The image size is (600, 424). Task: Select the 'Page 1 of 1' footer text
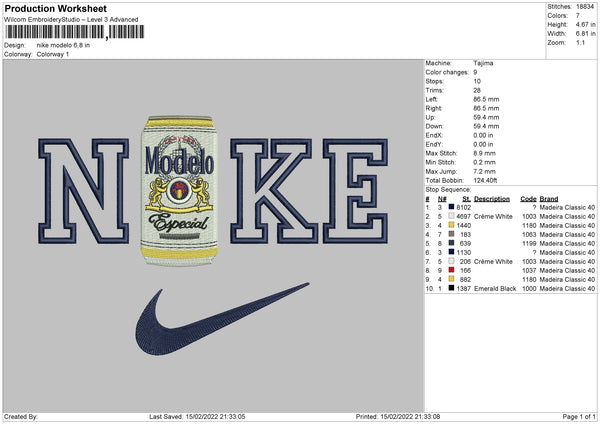point(579,416)
